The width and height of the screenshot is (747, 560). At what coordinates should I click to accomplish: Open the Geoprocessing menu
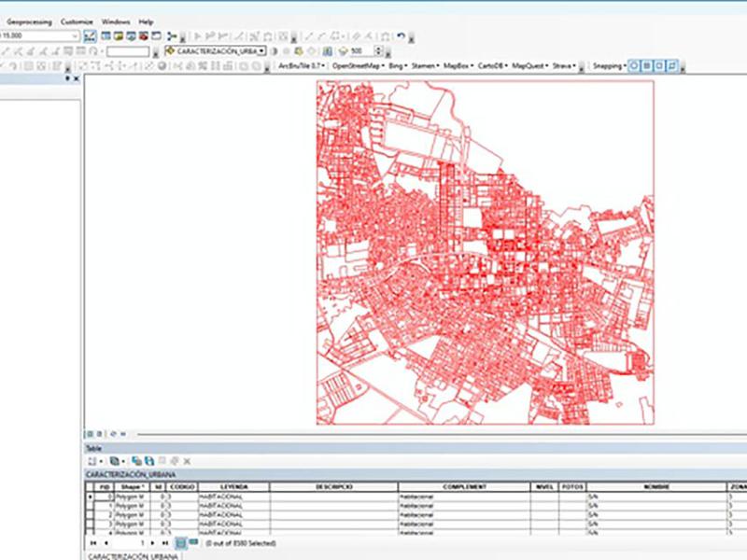pos(31,21)
